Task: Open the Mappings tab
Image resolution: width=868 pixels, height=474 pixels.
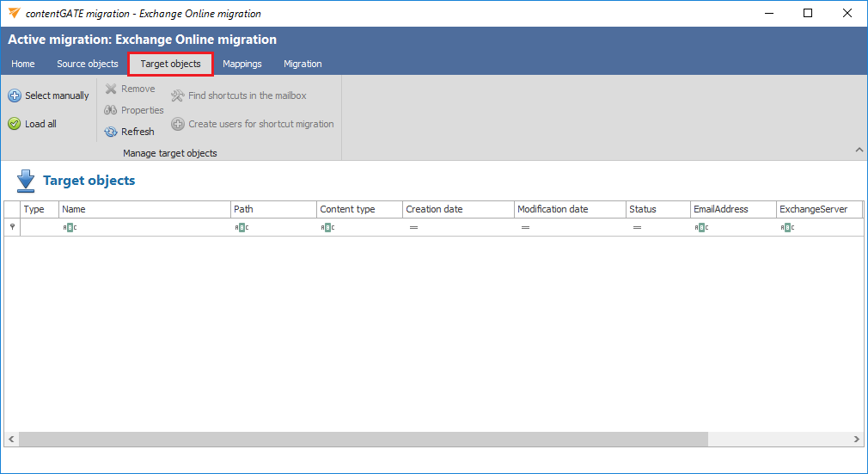Action: point(242,64)
